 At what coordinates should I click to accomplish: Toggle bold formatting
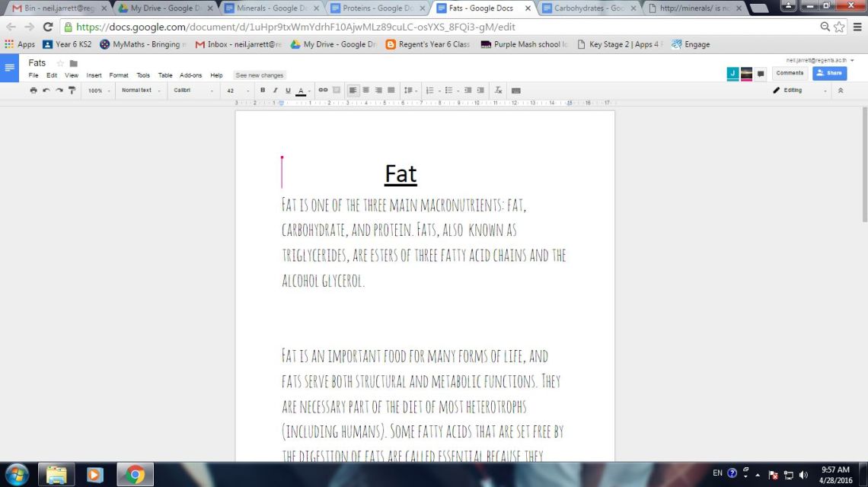click(262, 90)
